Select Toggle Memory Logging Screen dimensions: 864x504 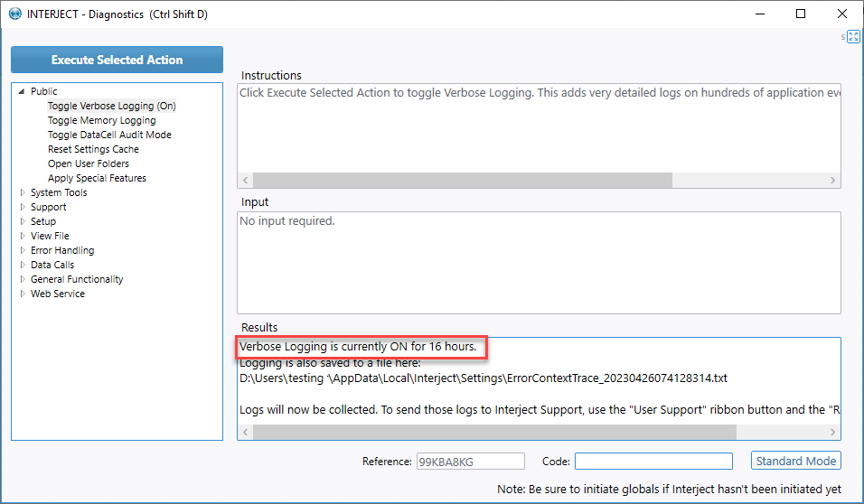[x=102, y=120]
